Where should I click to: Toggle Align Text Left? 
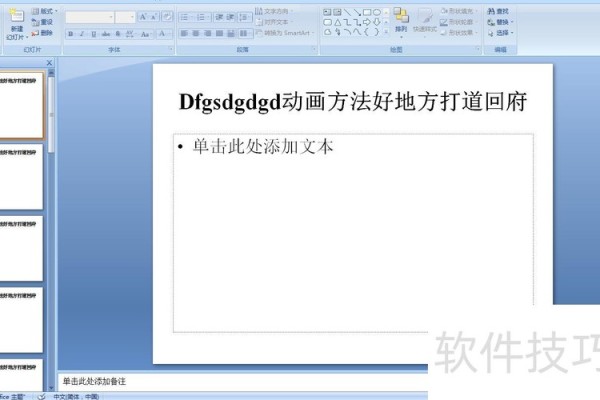184,34
